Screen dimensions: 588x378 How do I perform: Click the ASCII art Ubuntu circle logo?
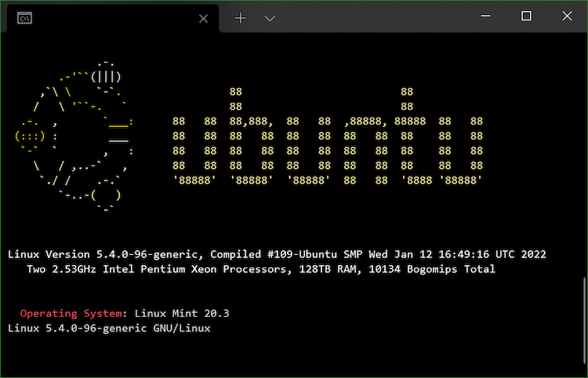74,137
